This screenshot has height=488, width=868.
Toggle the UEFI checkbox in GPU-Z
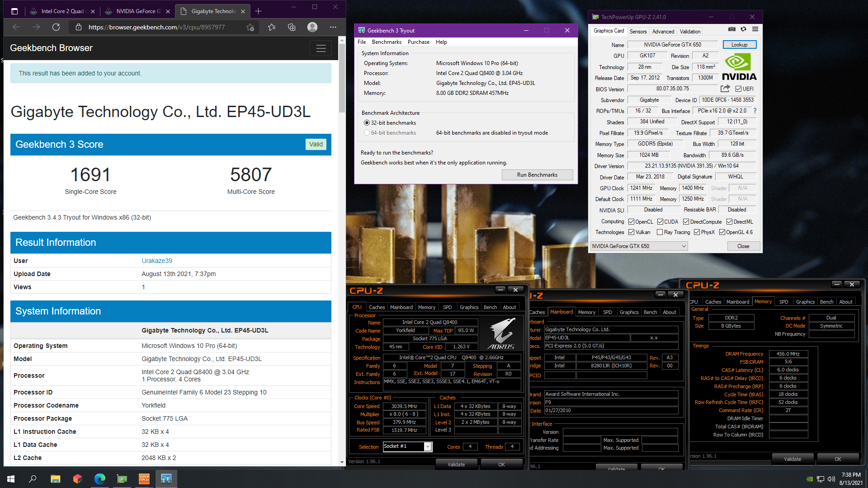[x=738, y=89]
